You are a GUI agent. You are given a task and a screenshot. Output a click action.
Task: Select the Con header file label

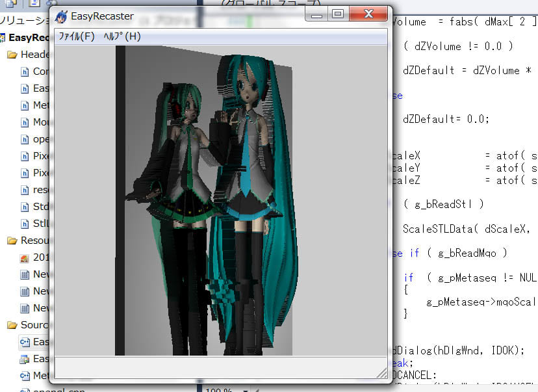[x=41, y=72]
